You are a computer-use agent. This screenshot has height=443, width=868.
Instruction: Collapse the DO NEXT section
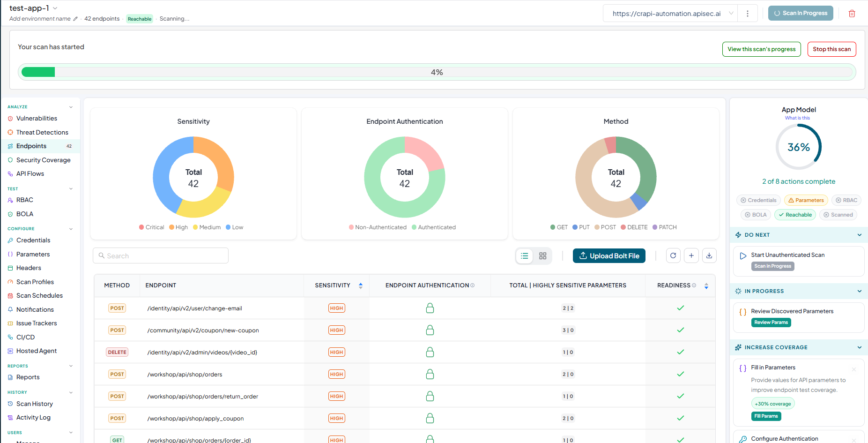click(860, 235)
